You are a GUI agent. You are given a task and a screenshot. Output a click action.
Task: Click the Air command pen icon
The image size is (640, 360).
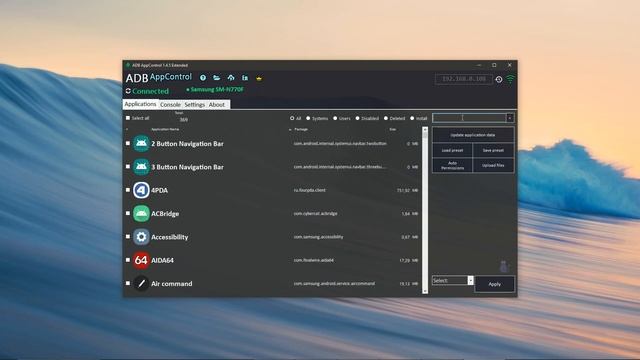[x=141, y=283]
